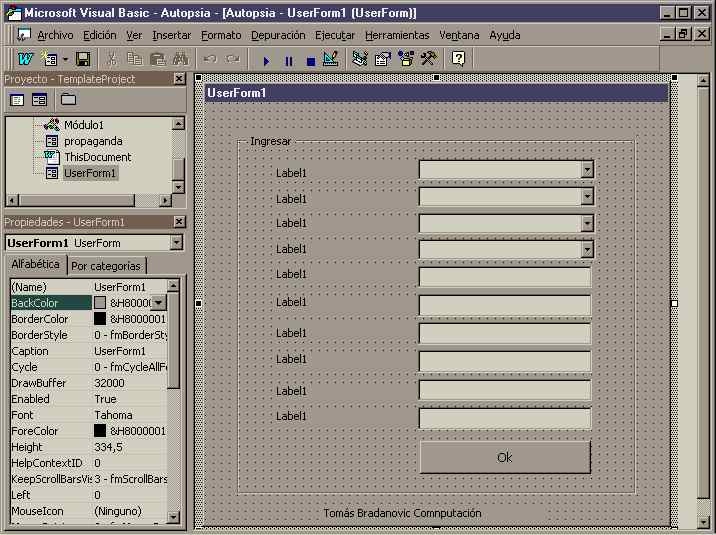The height and width of the screenshot is (535, 716).
Task: Click the View Microsoft Word icon
Action: (25, 60)
